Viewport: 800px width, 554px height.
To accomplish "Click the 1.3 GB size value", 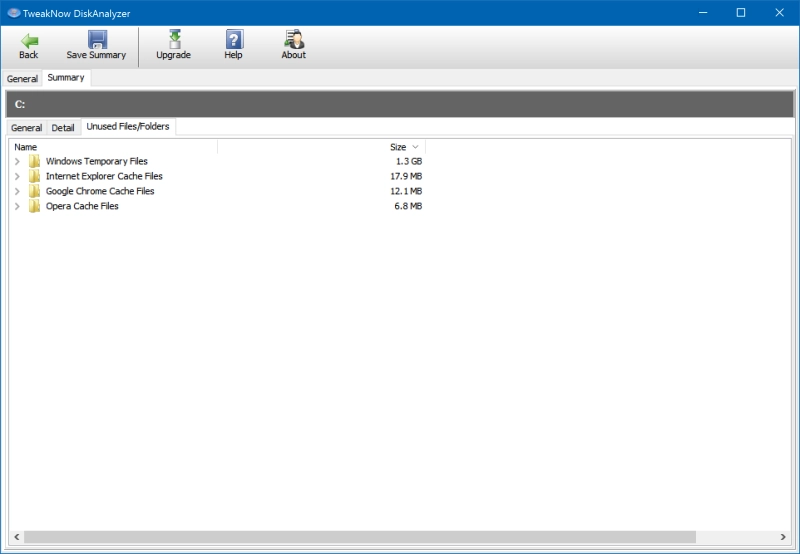I will [x=409, y=161].
